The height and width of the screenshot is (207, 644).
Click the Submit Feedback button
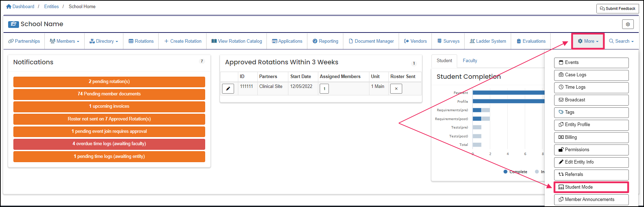click(x=618, y=8)
